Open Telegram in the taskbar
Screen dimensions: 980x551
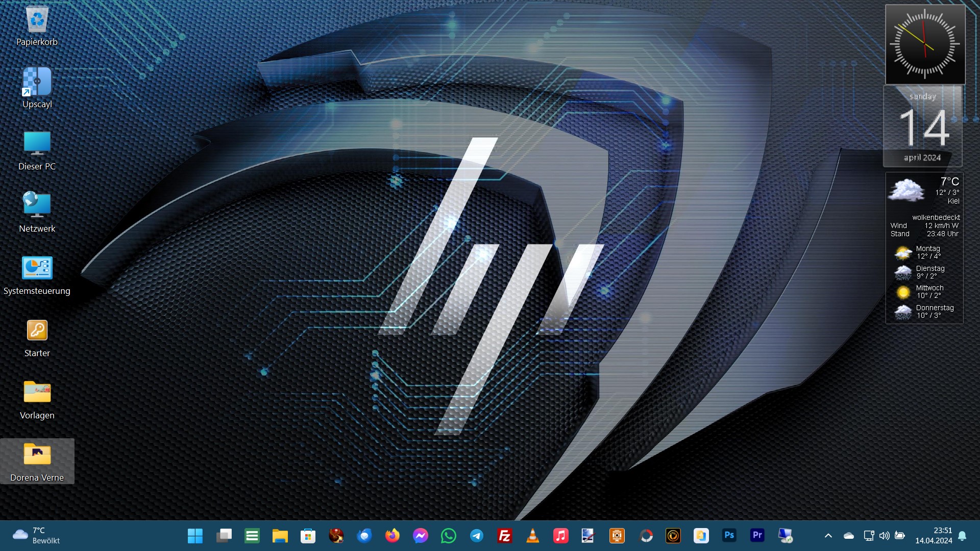(x=476, y=536)
